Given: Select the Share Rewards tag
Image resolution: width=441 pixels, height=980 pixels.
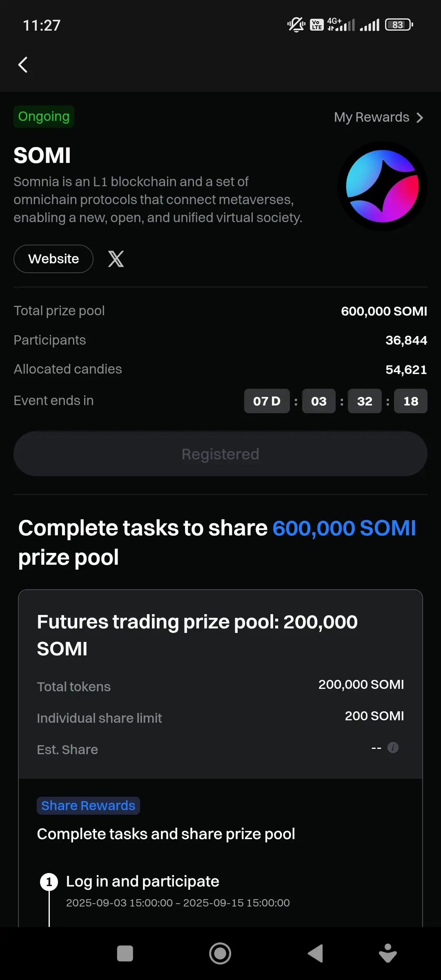Looking at the screenshot, I should (x=88, y=806).
